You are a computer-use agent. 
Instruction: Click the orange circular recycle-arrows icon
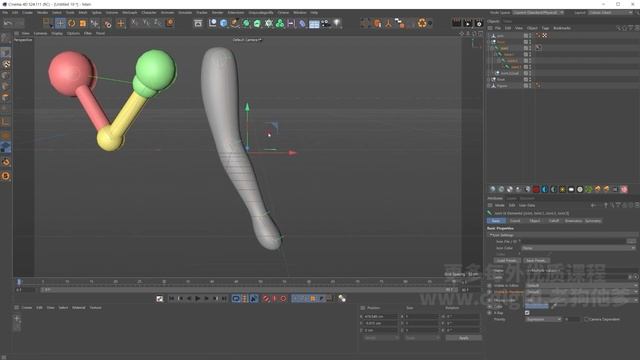pyautogui.click(x=422, y=23)
